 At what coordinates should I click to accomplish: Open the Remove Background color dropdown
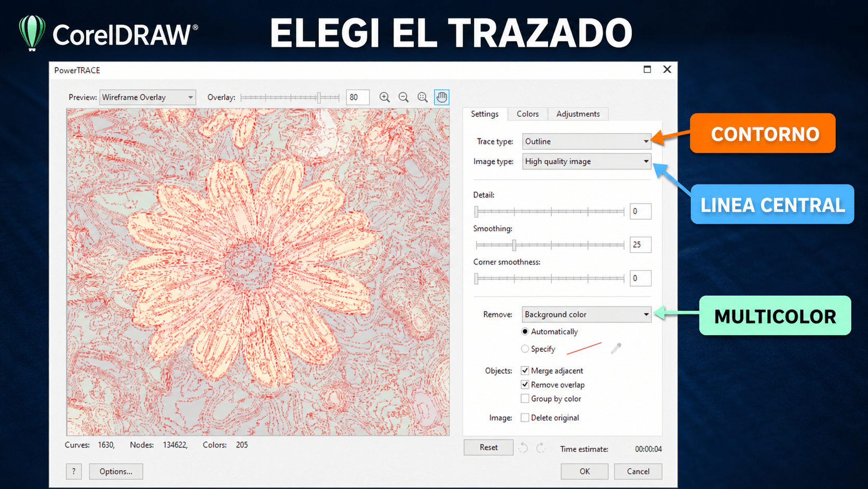pos(587,314)
